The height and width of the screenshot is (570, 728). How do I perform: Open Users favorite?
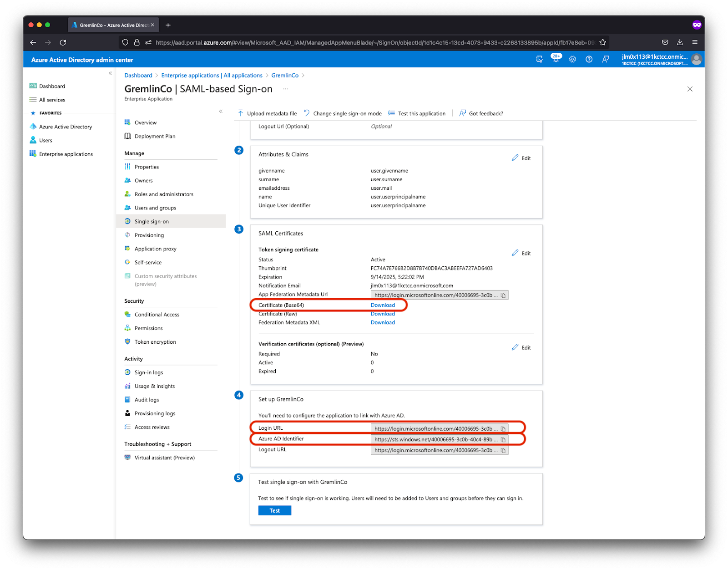41,140
